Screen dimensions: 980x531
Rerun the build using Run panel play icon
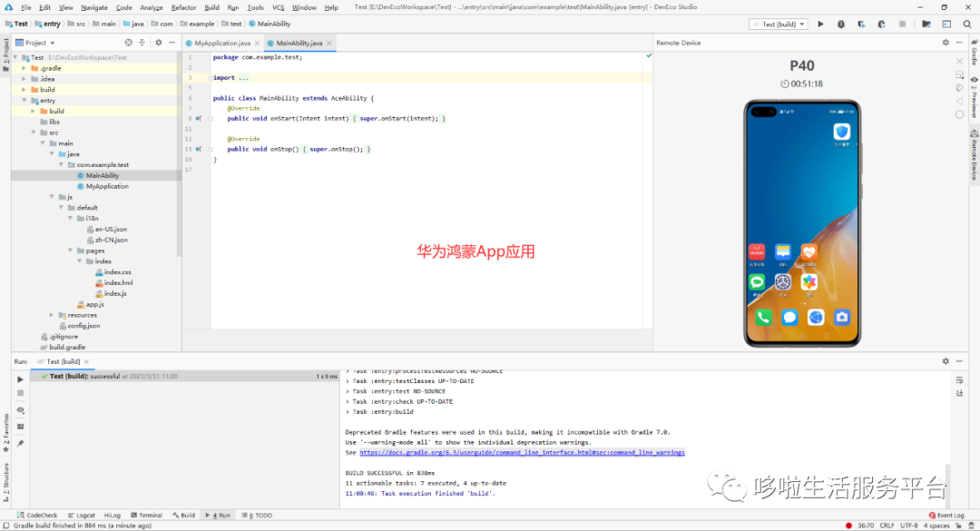click(x=20, y=379)
